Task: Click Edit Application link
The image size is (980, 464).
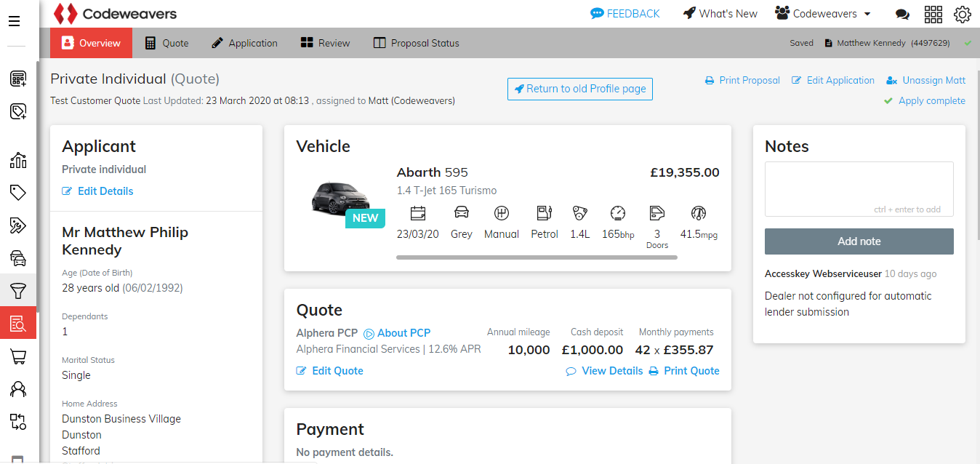Action: tap(833, 81)
